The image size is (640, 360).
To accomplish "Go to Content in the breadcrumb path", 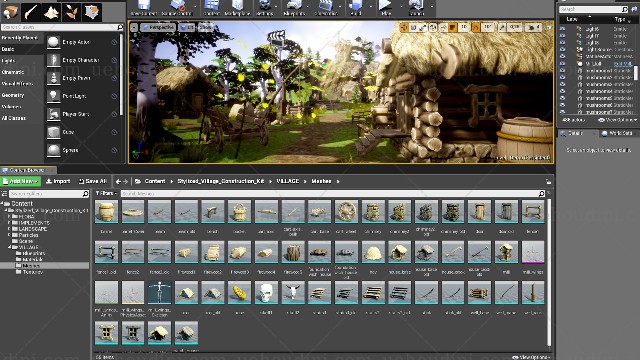I will 155,181.
